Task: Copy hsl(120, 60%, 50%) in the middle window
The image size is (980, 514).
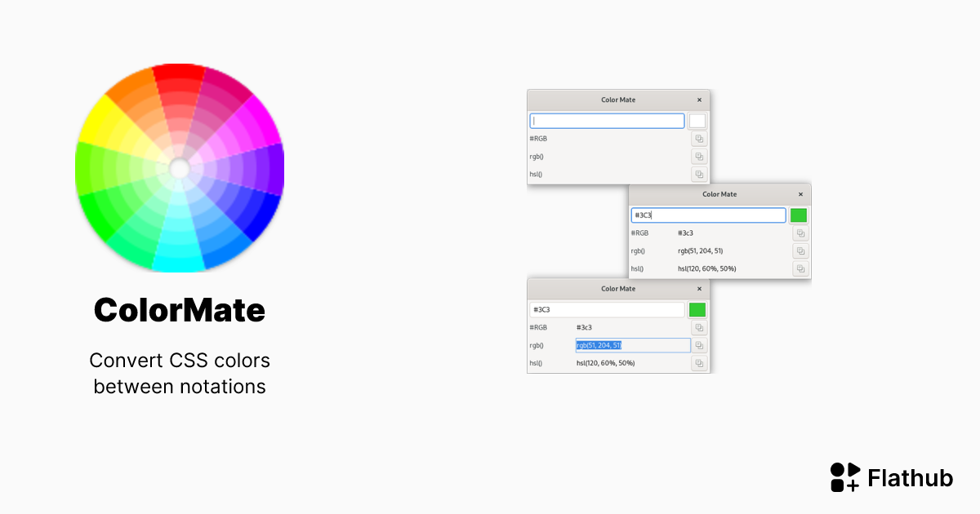Action: 800,268
